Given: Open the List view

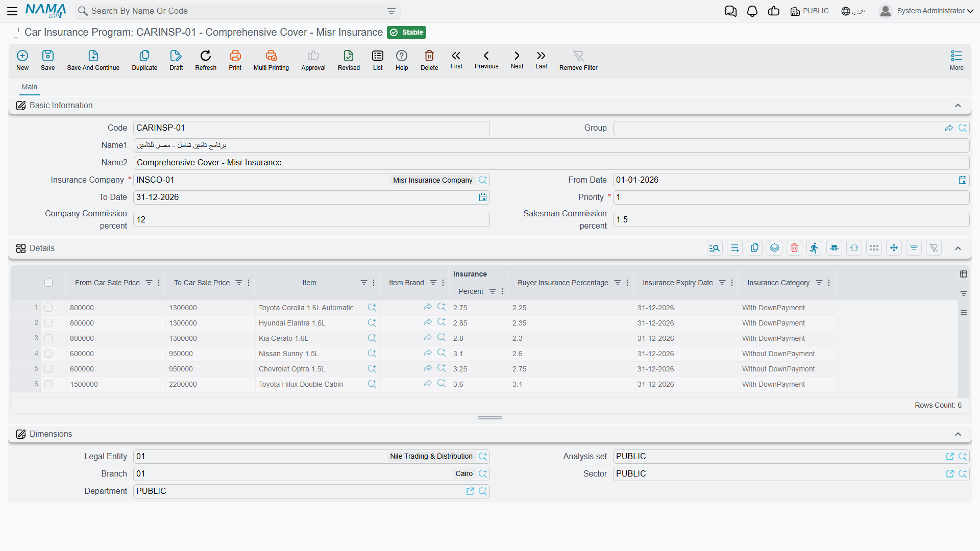Looking at the screenshot, I should [x=378, y=60].
